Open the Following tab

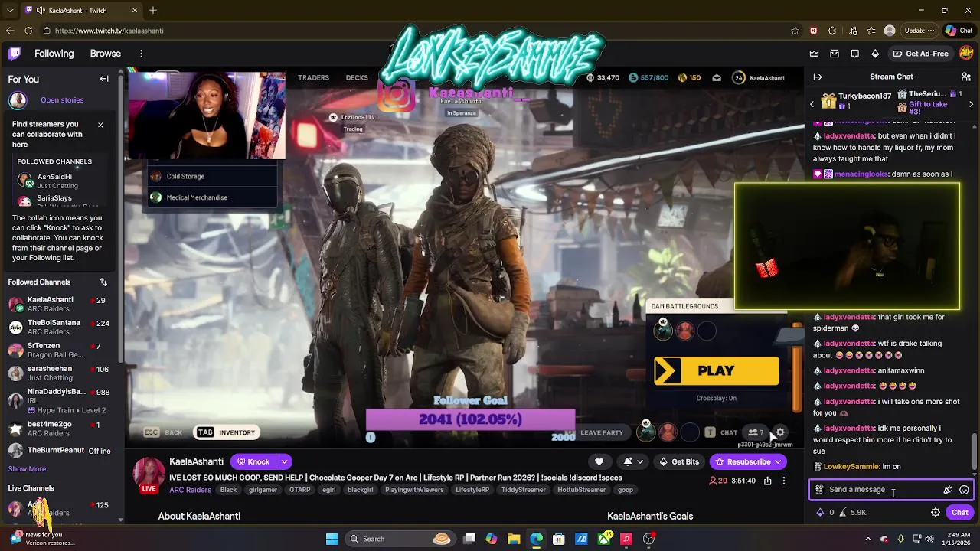pos(54,54)
